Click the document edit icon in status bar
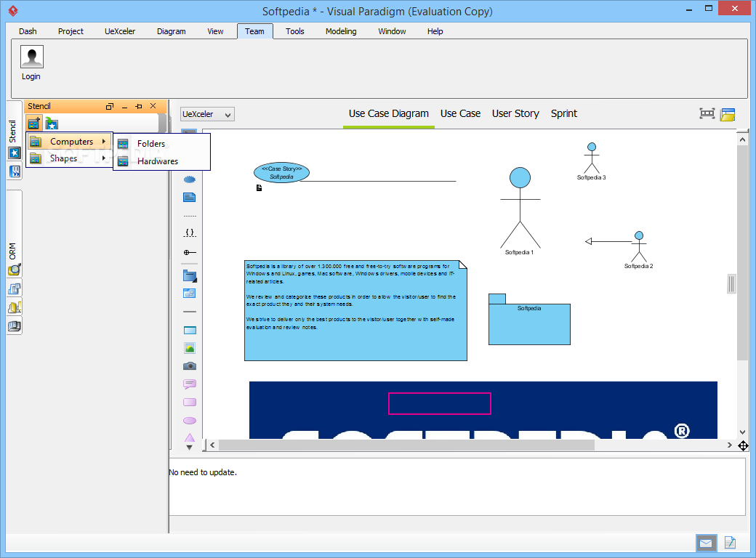Viewport: 756px width, 558px height. tap(730, 543)
